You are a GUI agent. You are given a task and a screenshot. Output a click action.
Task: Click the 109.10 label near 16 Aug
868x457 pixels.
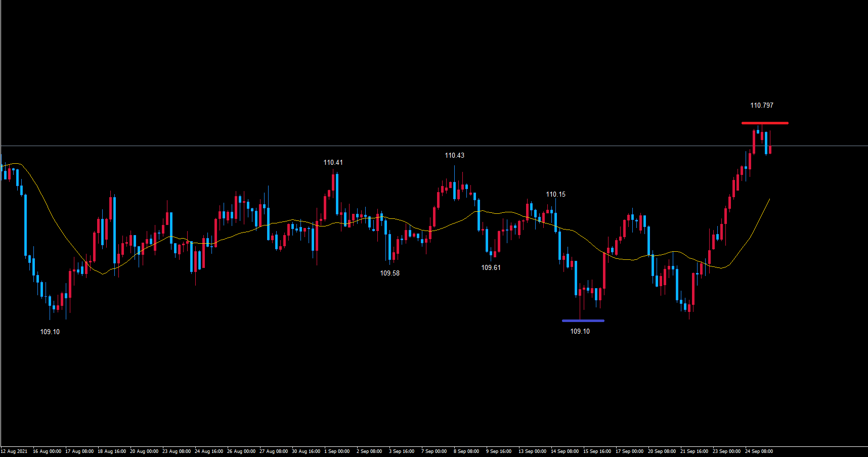50,332
